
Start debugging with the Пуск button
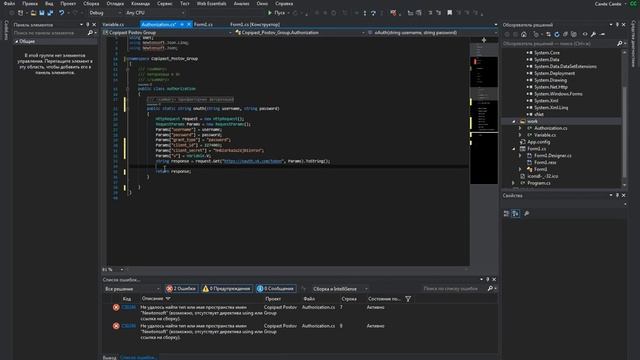pos(276,13)
